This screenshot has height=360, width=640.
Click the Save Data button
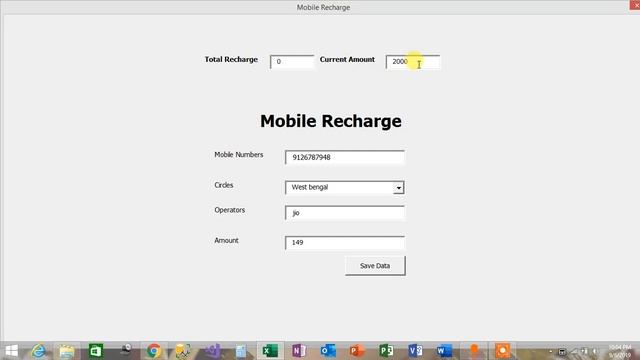click(375, 266)
